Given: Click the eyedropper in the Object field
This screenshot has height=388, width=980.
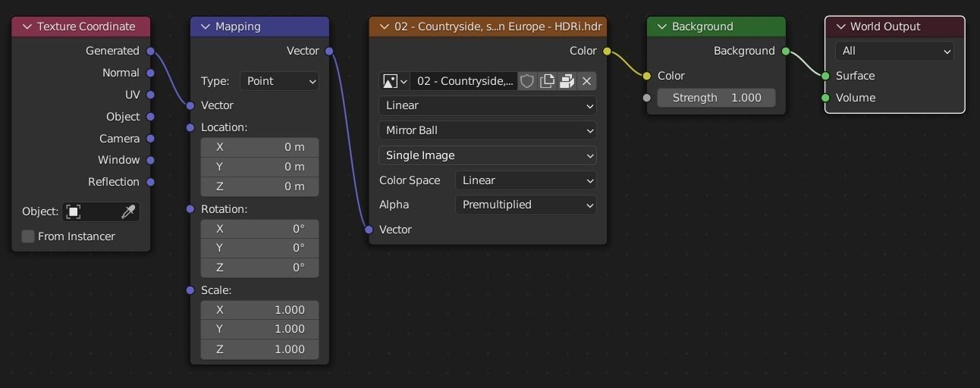Looking at the screenshot, I should click(x=129, y=211).
